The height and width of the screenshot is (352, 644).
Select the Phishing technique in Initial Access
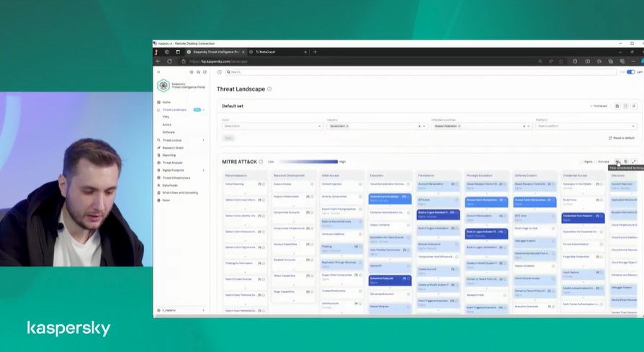[x=341, y=248]
